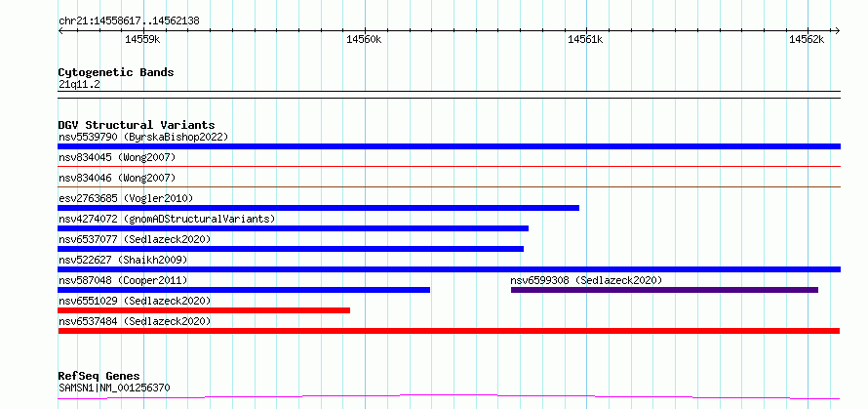
Task: Click the 14562k ruler tick label
Action: 808,39
